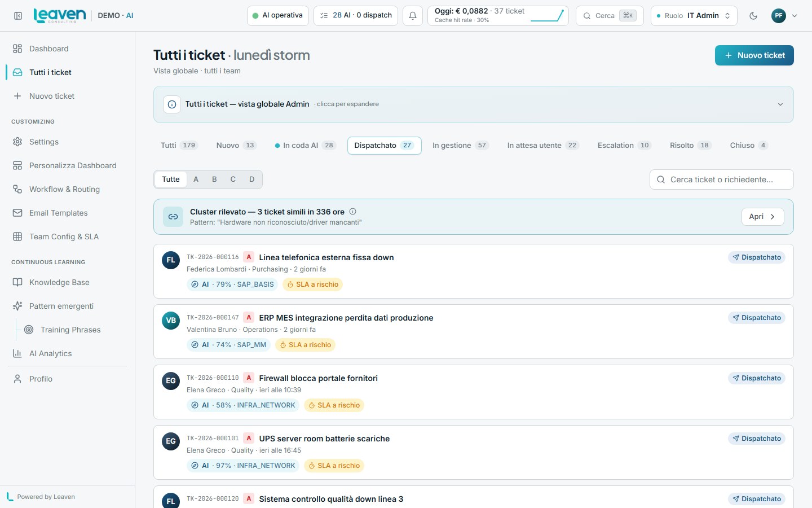This screenshot has width=812, height=508.
Task: Select the In gestione 57 tab
Action: point(460,145)
